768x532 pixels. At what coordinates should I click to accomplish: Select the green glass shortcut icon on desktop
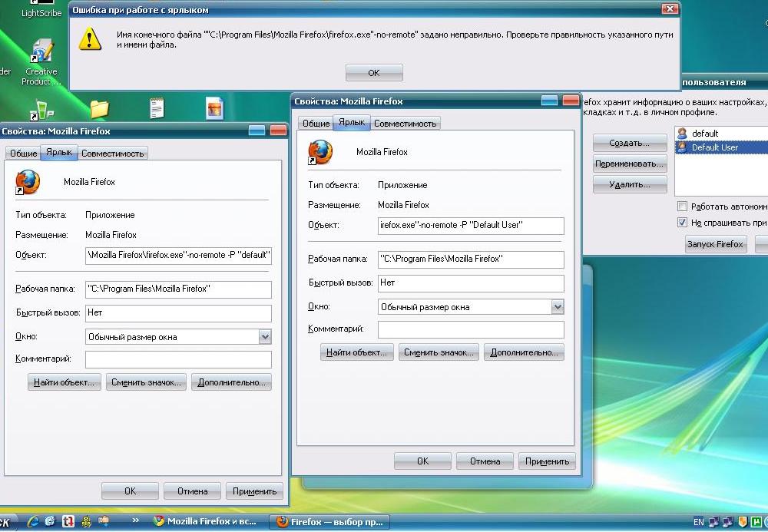pos(41,110)
